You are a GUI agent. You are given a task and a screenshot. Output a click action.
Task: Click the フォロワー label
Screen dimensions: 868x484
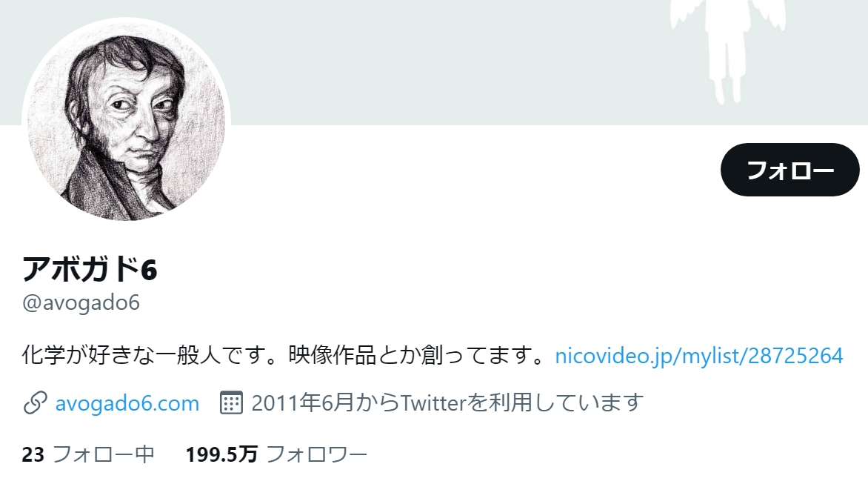tap(317, 454)
